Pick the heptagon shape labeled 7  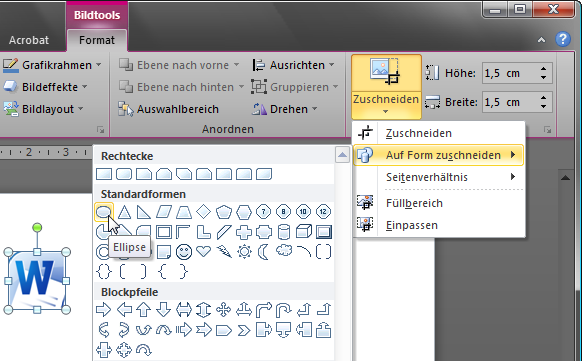(264, 212)
